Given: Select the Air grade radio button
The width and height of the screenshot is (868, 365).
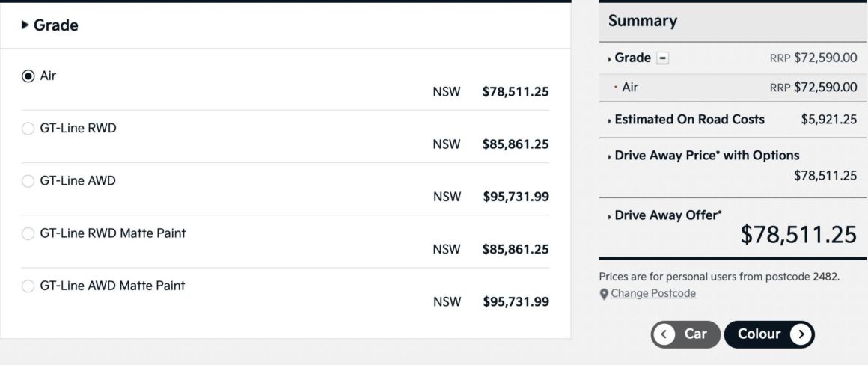Looking at the screenshot, I should pos(28,76).
